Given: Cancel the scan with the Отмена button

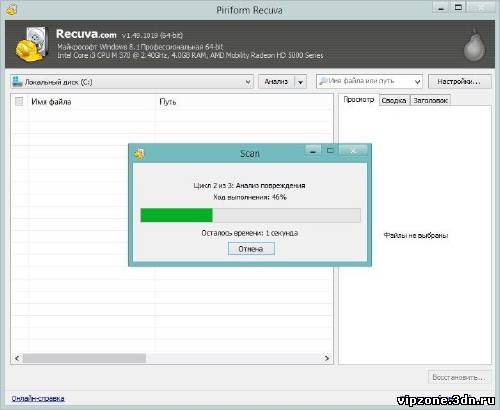Looking at the screenshot, I should pyautogui.click(x=251, y=249).
